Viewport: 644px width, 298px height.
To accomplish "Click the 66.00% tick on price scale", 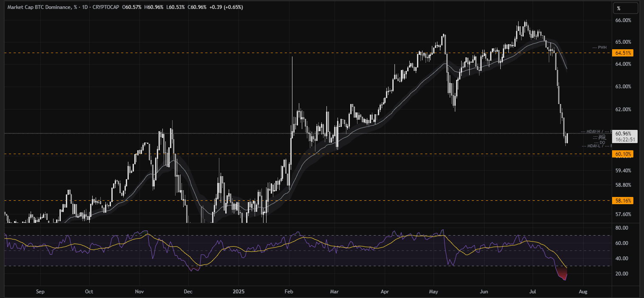I will (x=623, y=20).
